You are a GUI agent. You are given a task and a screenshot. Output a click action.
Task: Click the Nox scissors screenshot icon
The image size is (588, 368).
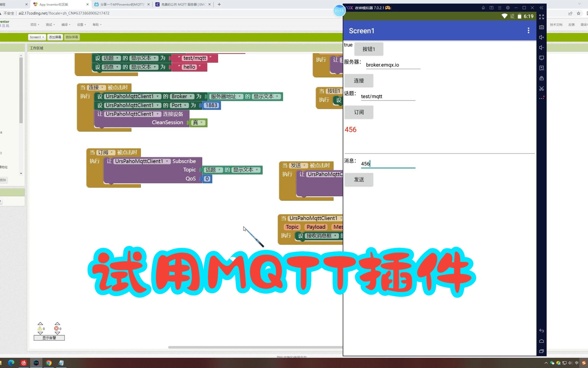coord(541,88)
